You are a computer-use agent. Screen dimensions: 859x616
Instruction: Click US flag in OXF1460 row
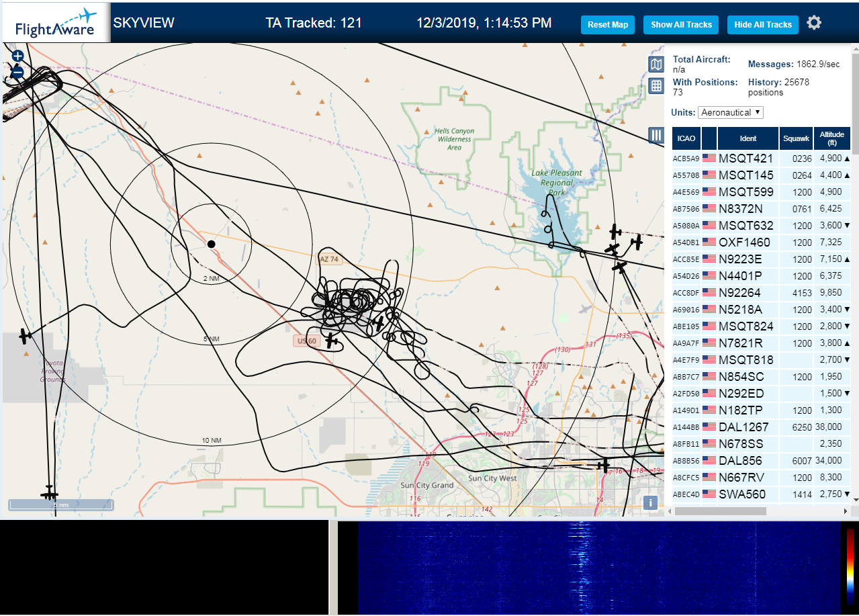point(709,243)
